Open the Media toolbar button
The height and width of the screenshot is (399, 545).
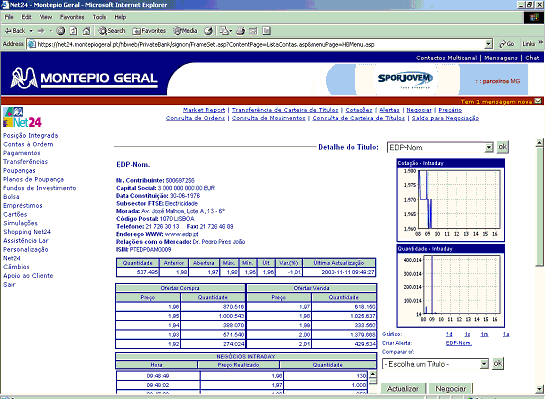tap(185, 31)
